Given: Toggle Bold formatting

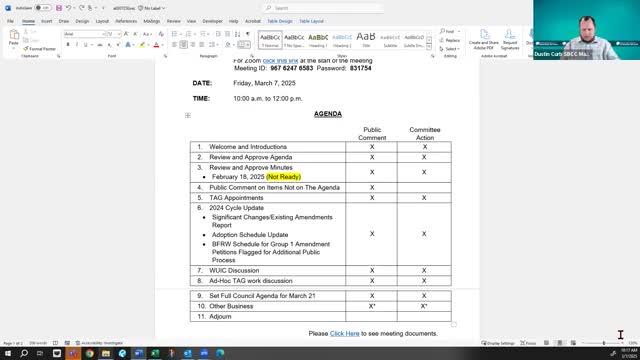Looking at the screenshot, I should [x=68, y=44].
